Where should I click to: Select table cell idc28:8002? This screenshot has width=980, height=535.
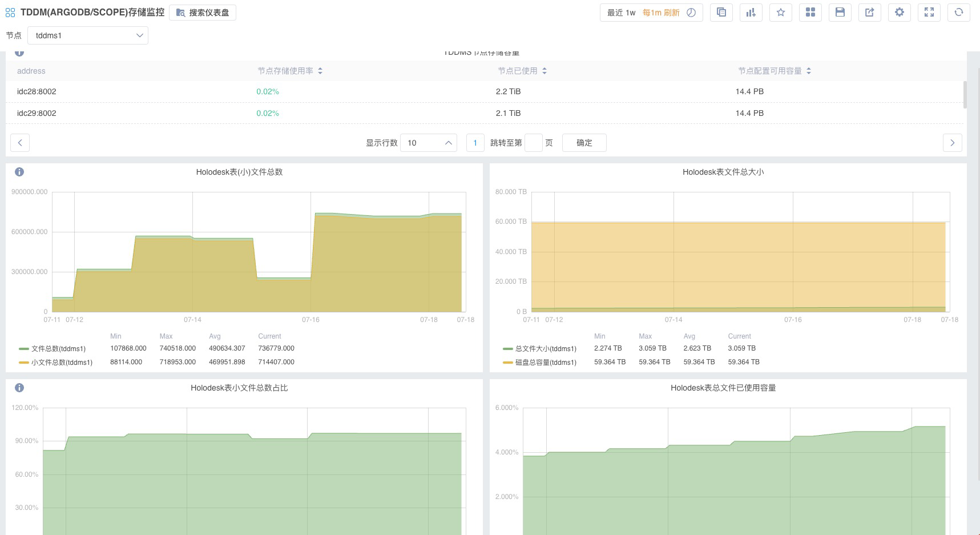37,91
